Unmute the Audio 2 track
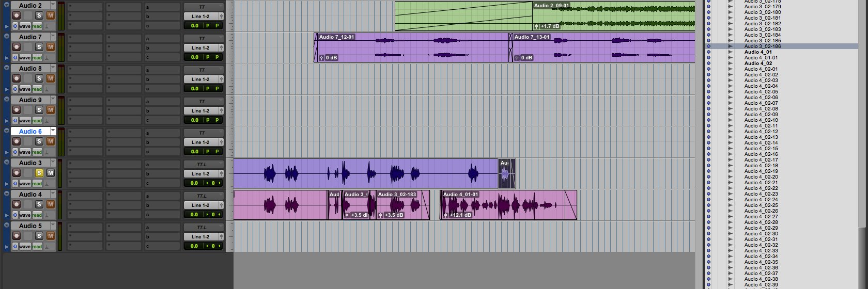 tap(50, 15)
